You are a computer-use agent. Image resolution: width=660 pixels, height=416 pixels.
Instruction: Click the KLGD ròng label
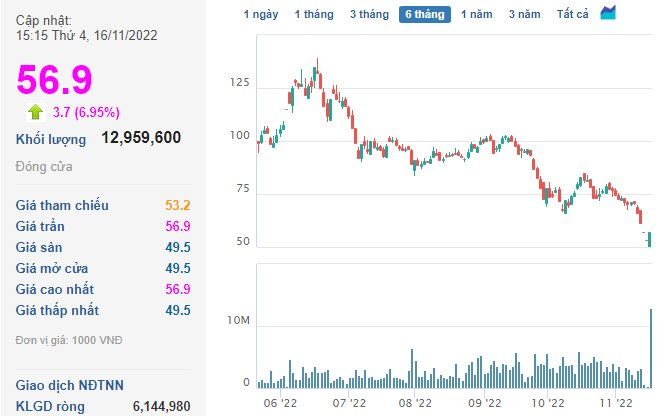pyautogui.click(x=50, y=407)
